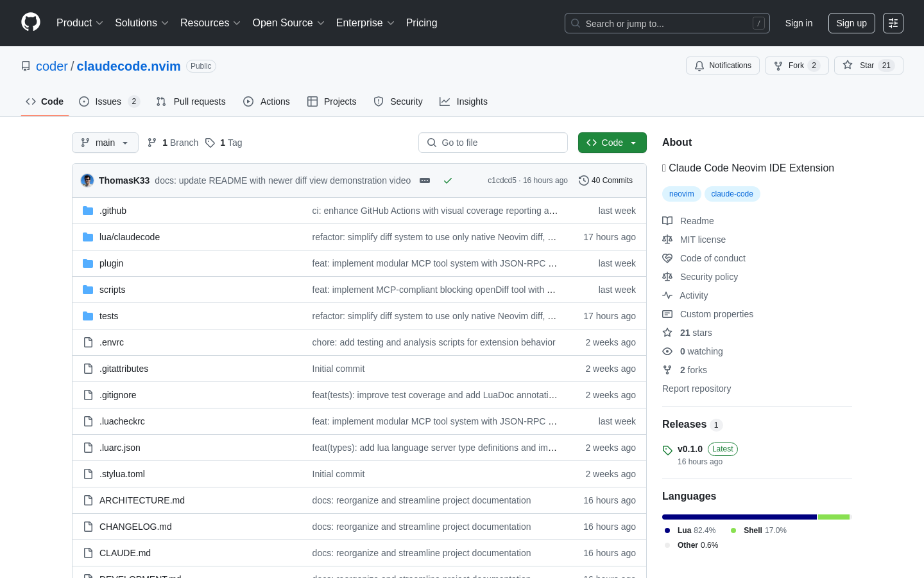
Task: Open the plugin folder icon
Action: [x=88, y=263]
